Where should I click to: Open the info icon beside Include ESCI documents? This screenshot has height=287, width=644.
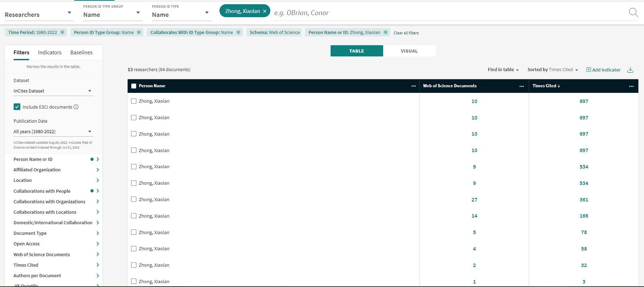[76, 107]
